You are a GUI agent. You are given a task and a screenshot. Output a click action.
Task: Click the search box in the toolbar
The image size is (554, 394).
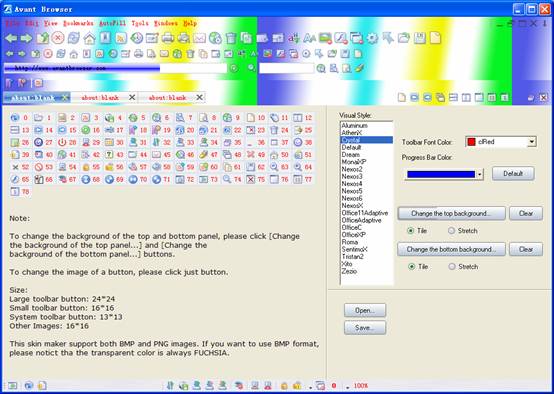[x=287, y=68]
